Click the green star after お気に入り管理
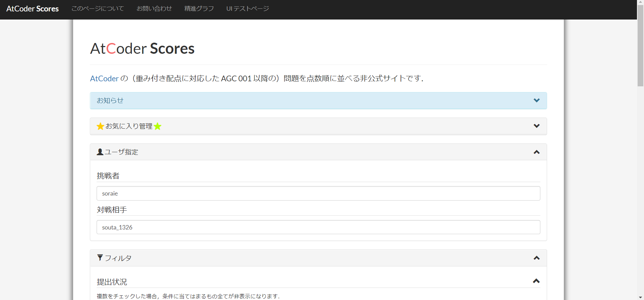This screenshot has width=644, height=300. point(158,126)
